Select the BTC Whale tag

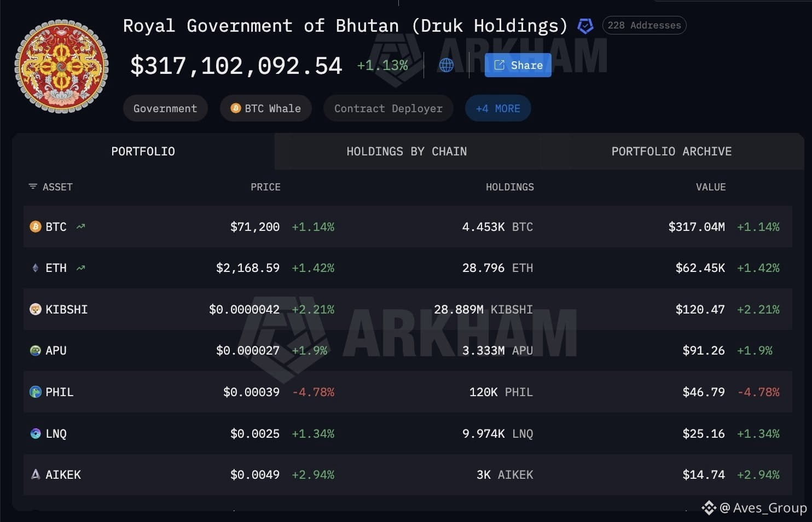point(266,108)
